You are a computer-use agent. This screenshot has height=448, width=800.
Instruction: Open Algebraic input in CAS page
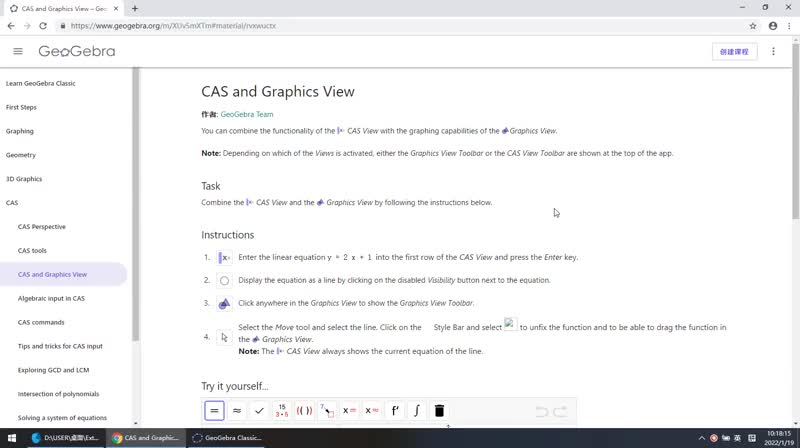pyautogui.click(x=52, y=298)
